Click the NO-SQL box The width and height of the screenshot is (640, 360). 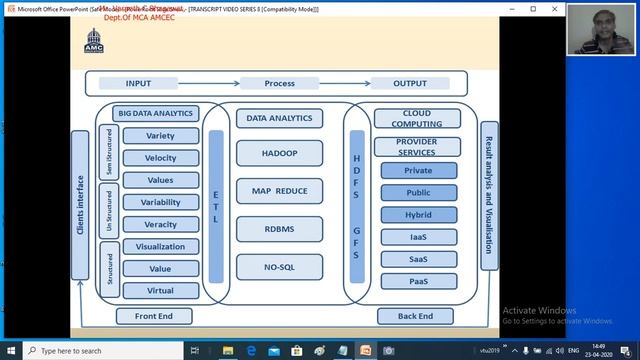[x=279, y=267]
